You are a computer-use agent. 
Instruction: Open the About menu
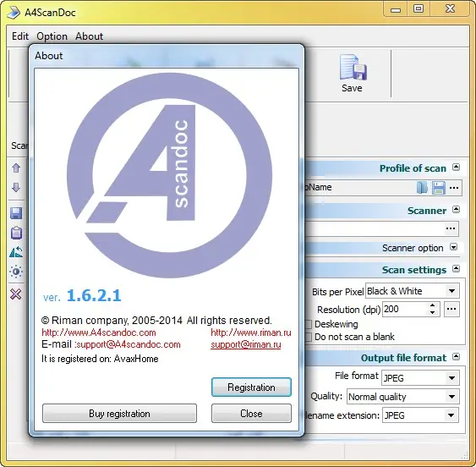pos(90,36)
